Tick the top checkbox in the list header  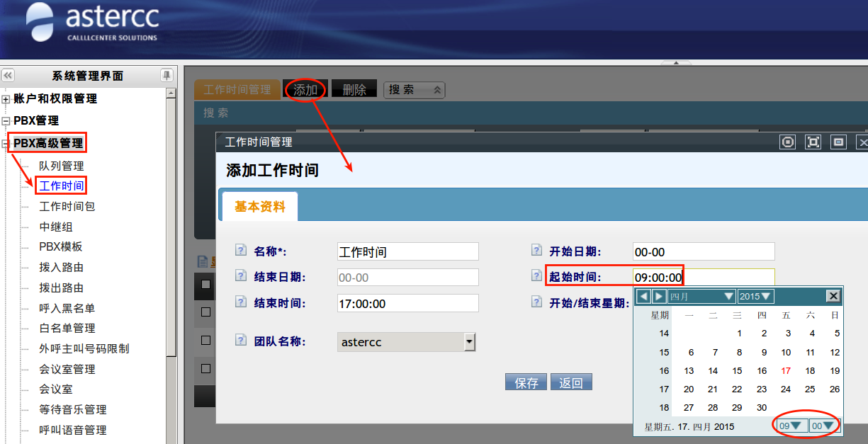[x=205, y=284]
